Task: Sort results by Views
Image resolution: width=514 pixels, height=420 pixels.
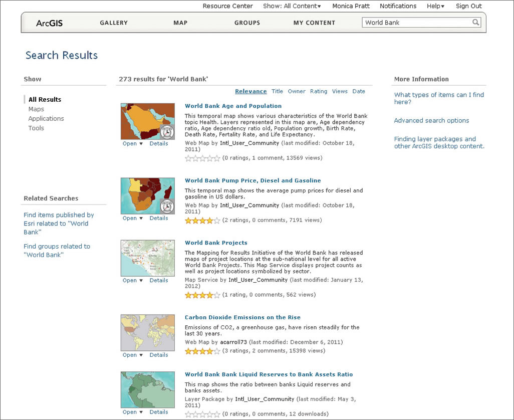Action: (340, 92)
